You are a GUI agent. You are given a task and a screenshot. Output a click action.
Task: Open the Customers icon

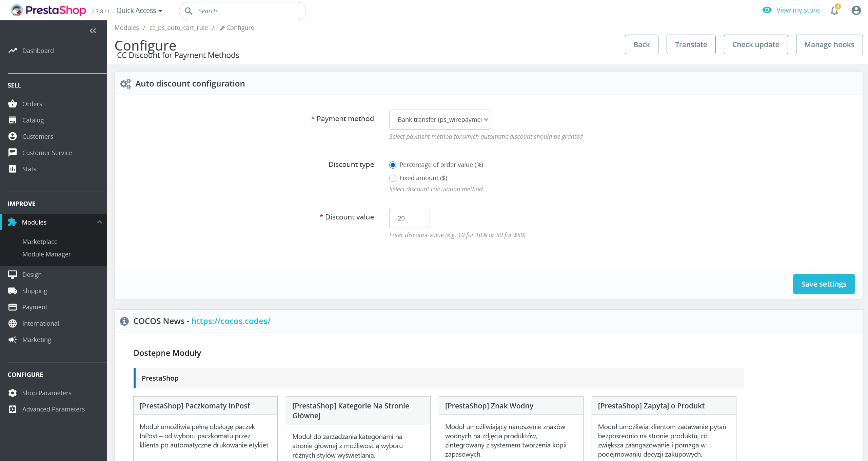[13, 136]
